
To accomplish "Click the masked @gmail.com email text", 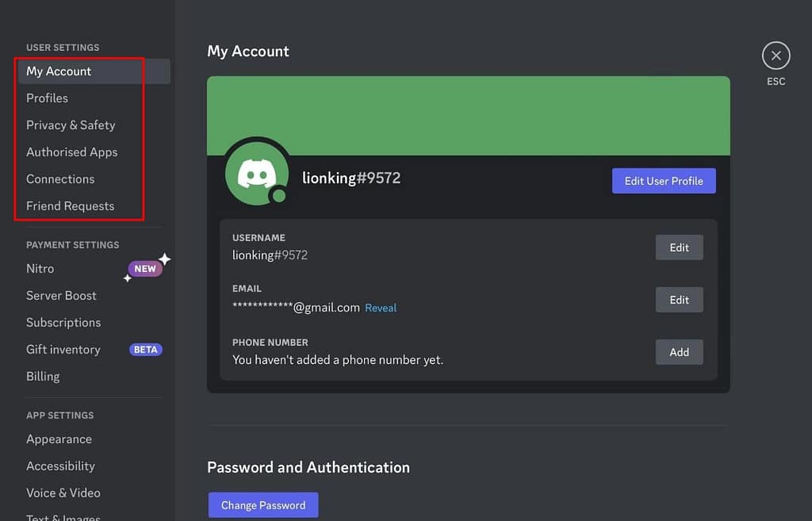I will coord(296,308).
